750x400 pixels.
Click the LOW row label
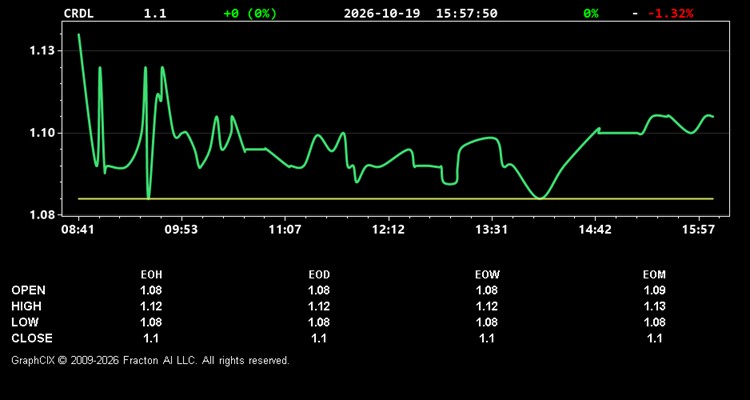(25, 322)
